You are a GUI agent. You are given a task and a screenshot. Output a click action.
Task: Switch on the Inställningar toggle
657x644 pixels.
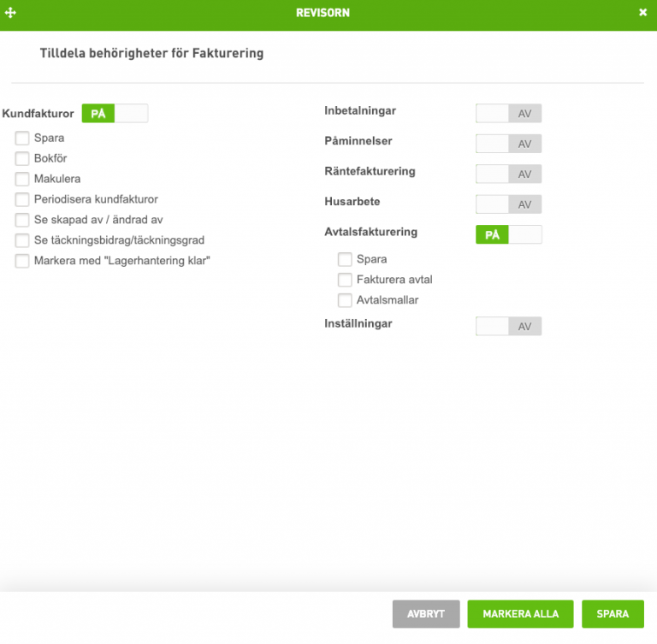click(508, 327)
